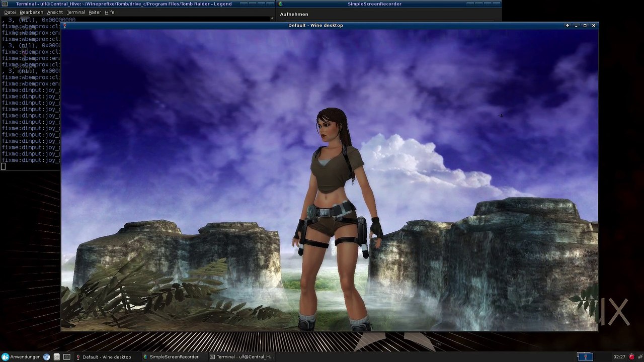Open the Terminal menu in menu bar
The height and width of the screenshot is (362, 644).
point(75,12)
